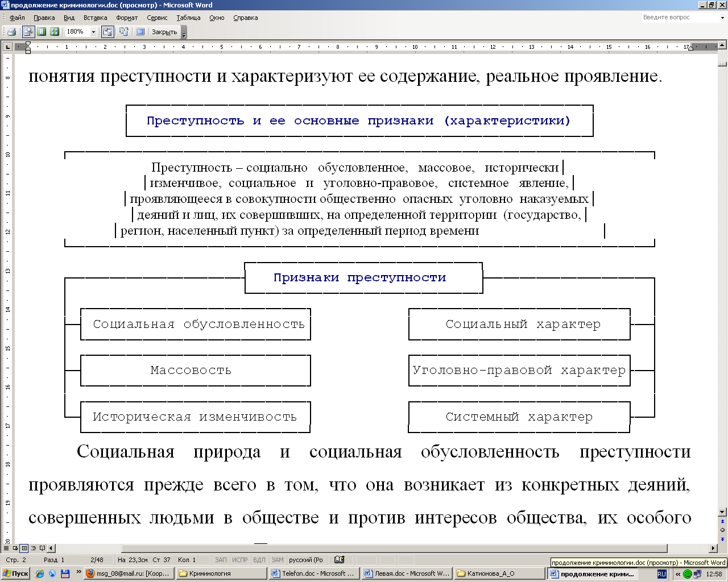The width and height of the screenshot is (728, 582).
Task: Open the Файл menu
Action: click(17, 18)
